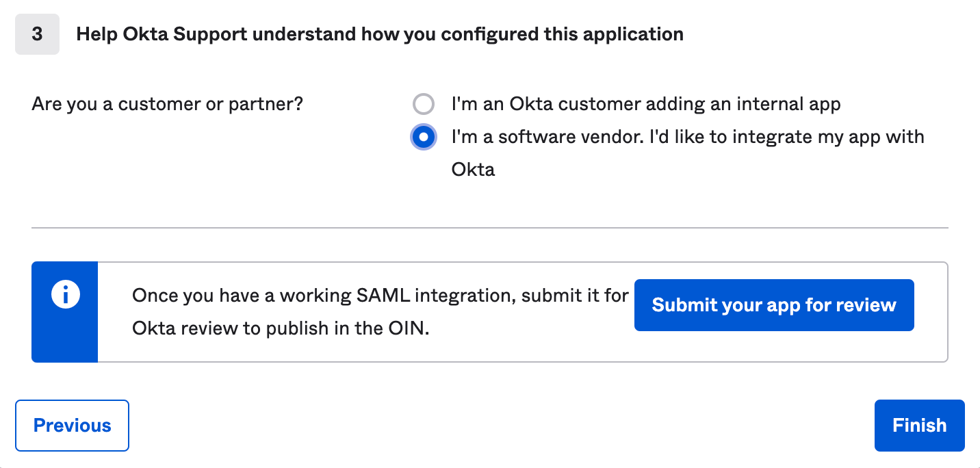Reselect the currently active vendor option

(x=423, y=136)
